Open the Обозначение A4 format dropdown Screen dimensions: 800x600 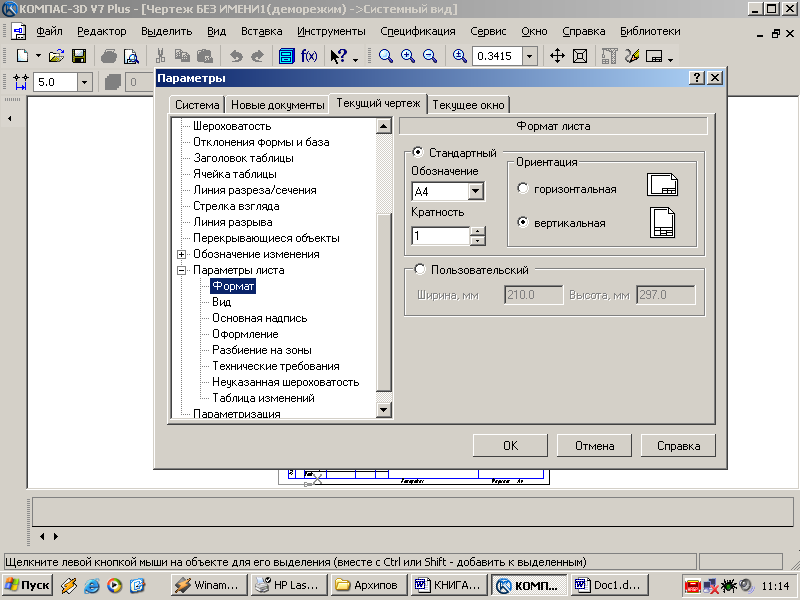click(476, 191)
